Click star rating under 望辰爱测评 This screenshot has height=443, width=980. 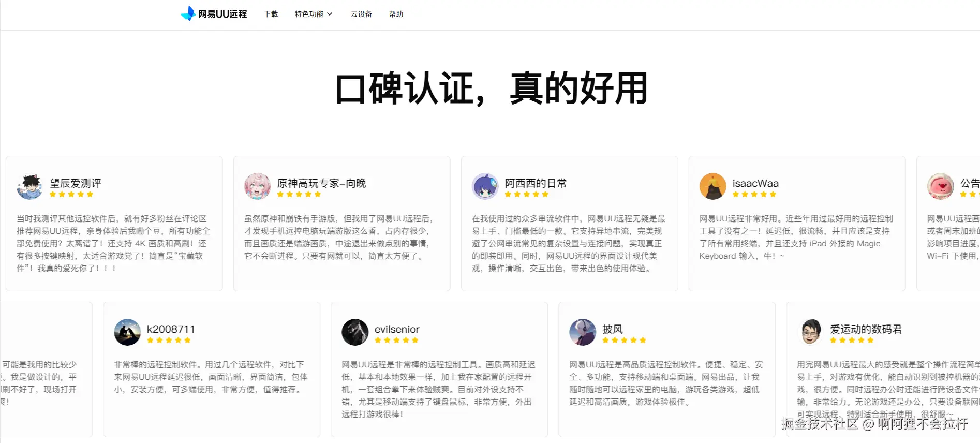(x=71, y=195)
